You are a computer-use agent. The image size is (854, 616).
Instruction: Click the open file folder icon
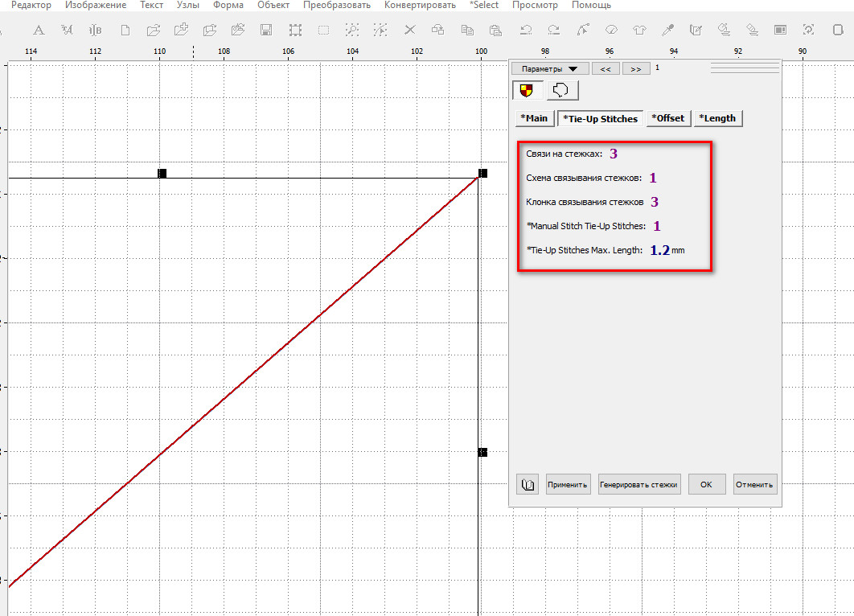(154, 30)
